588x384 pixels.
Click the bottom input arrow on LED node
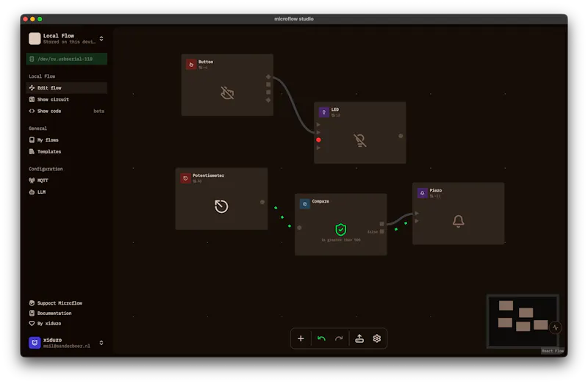318,148
